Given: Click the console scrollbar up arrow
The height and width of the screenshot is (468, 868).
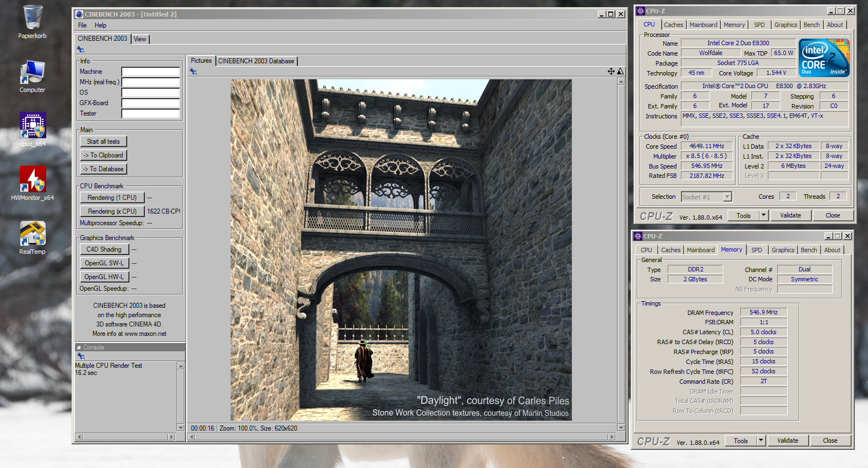Looking at the screenshot, I should pyautogui.click(x=181, y=366).
